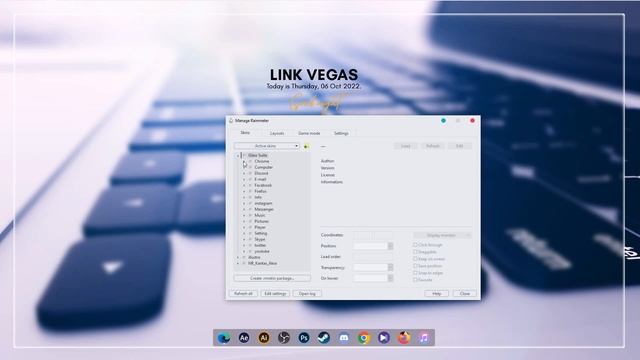Toggle the Favorite checkbox
This screenshot has height=360, width=640.
pos(416,280)
